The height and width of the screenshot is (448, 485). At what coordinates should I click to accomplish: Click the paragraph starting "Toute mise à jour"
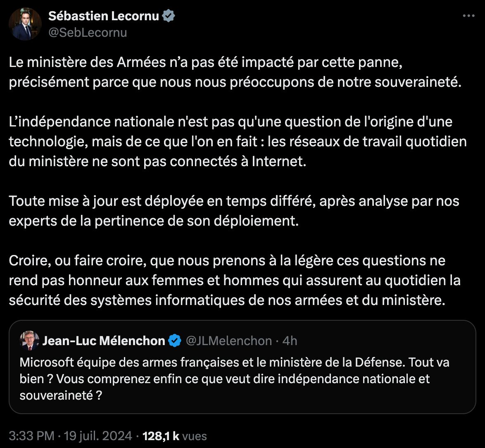click(231, 211)
